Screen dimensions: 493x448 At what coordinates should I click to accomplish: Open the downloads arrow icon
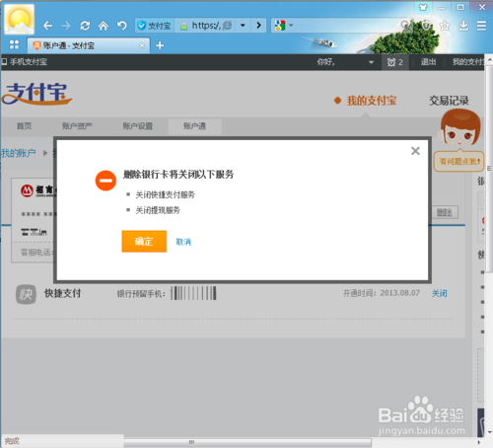point(463,26)
